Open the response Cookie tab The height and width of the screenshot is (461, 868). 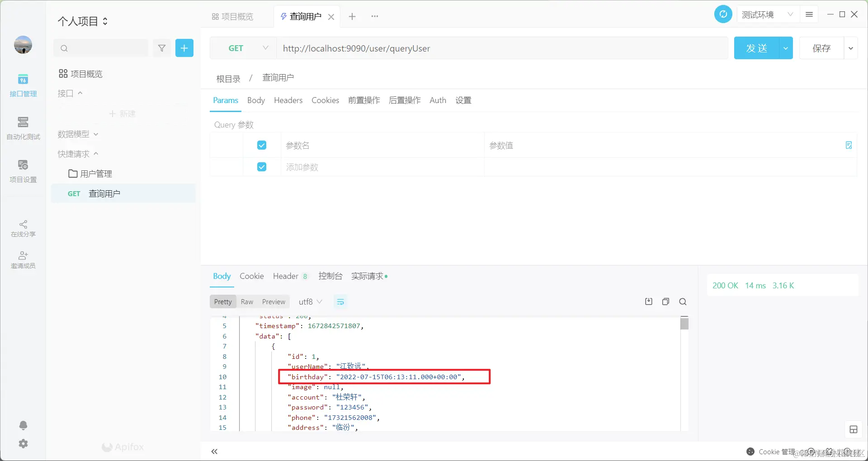pyautogui.click(x=251, y=276)
